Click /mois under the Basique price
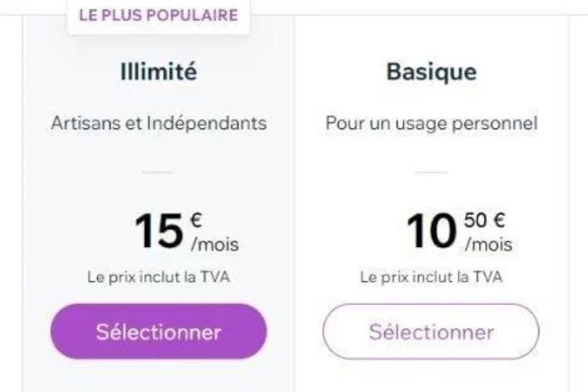Screen dimensions: 588x392 tap(488, 245)
